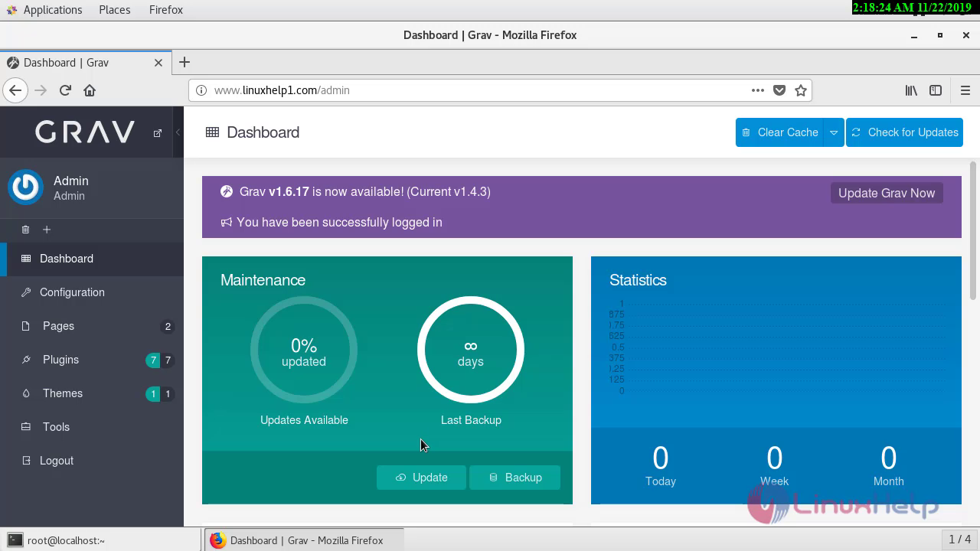This screenshot has width=980, height=551.
Task: Click the Week statistics count
Action: coord(774,458)
